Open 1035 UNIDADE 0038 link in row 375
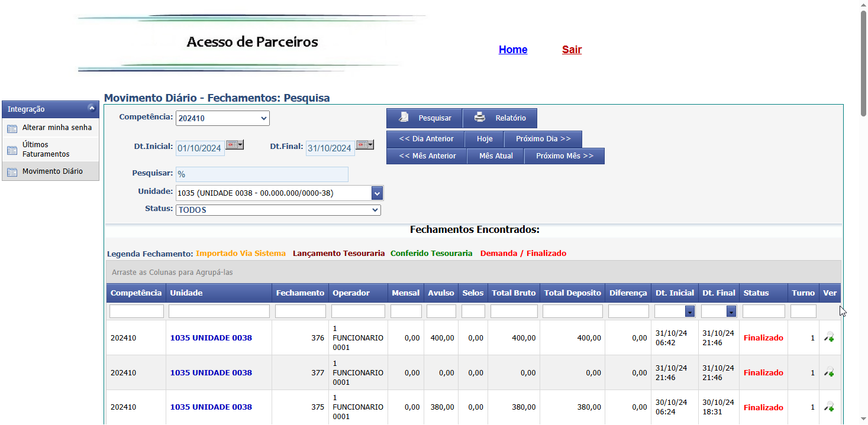 point(211,407)
